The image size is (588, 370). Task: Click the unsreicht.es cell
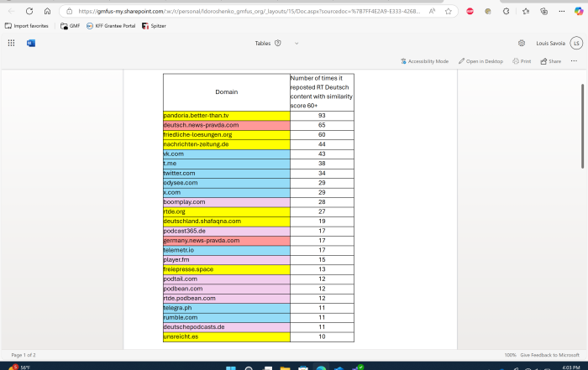coord(227,336)
